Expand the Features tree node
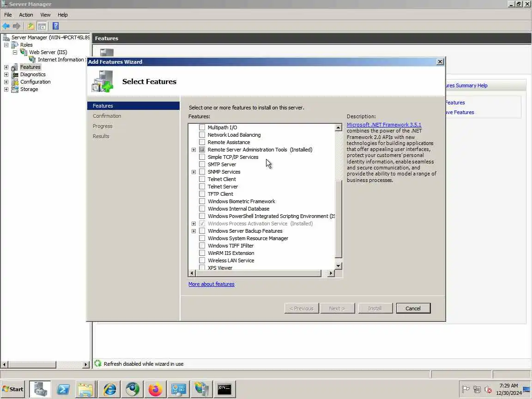 (x=6, y=67)
